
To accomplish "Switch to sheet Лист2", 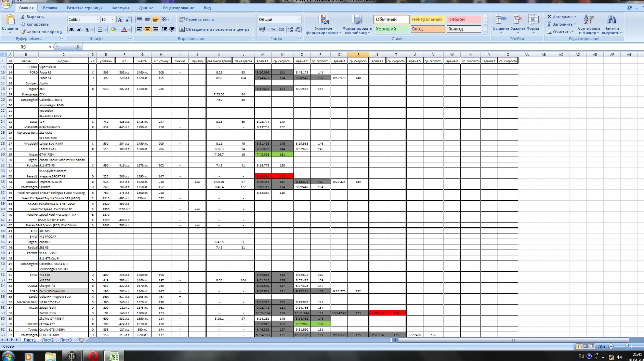I will pos(48,340).
